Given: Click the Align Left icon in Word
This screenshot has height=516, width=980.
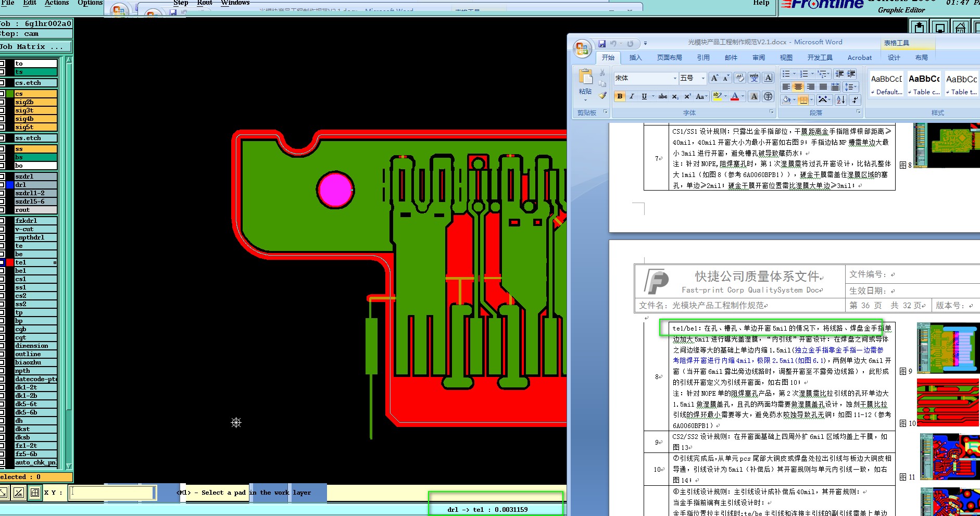Looking at the screenshot, I should click(x=786, y=87).
